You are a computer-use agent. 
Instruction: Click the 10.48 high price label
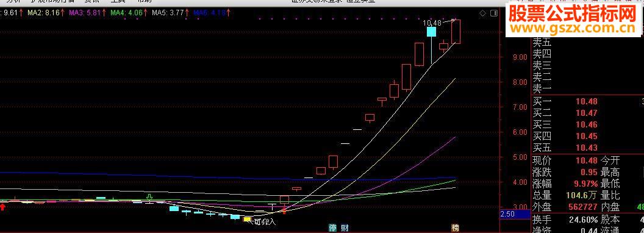tap(432, 23)
